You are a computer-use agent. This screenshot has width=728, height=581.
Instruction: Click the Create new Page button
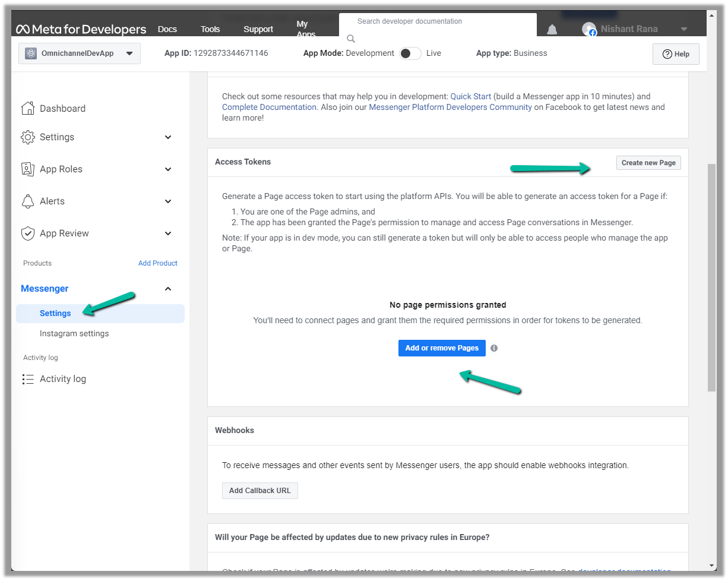[x=648, y=163]
